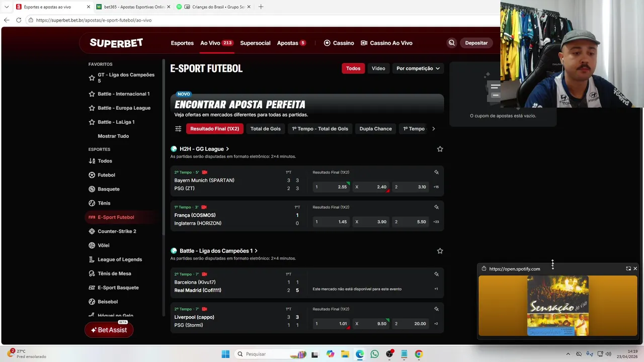Unfavorite Battle - Europa League star
This screenshot has height=362, width=644.
[x=92, y=108]
